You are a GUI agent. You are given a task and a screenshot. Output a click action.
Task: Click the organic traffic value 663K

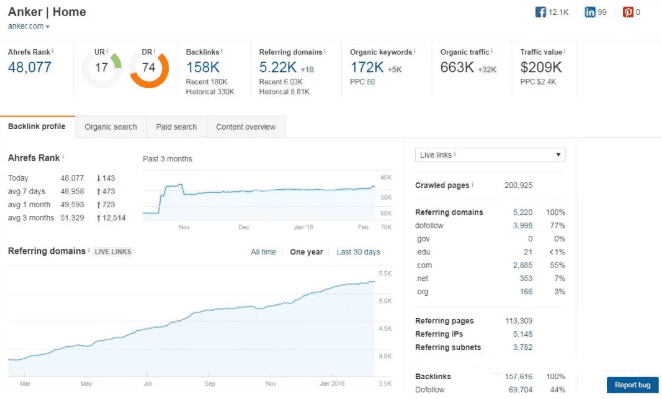point(457,67)
